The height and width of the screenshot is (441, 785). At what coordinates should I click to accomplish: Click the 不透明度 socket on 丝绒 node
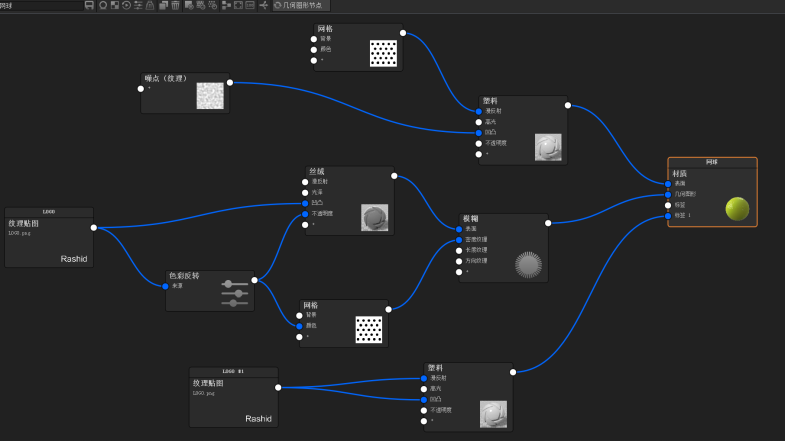[x=305, y=213]
